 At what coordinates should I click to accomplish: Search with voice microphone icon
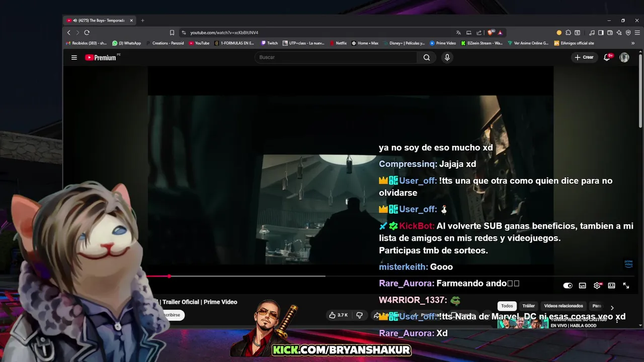pyautogui.click(x=447, y=57)
